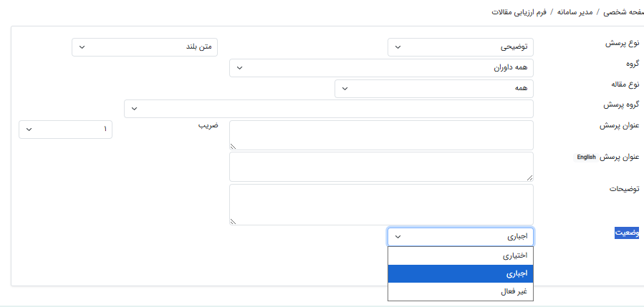Image resolution: width=644 pixels, height=307 pixels.
Task: Focus the توضیحات text area
Action: [381, 205]
